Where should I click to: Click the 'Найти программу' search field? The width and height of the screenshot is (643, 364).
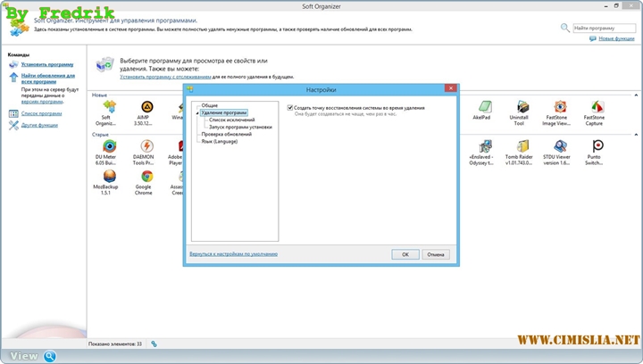pyautogui.click(x=603, y=28)
